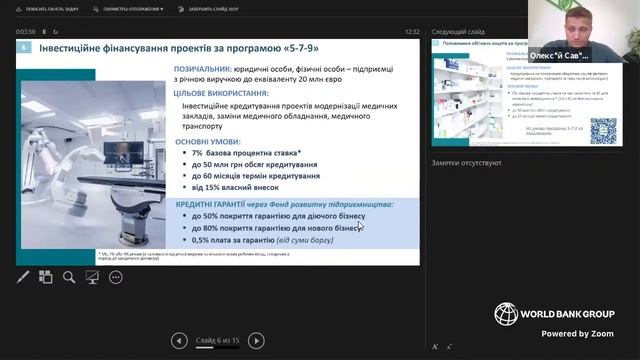
Task: Click the elapsed time 0:03:50
Action: 25,31
